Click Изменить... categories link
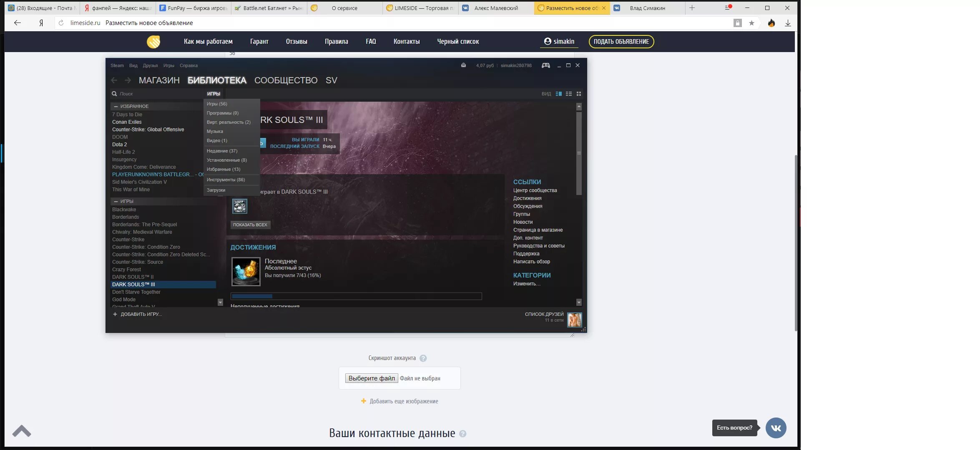 tap(527, 284)
